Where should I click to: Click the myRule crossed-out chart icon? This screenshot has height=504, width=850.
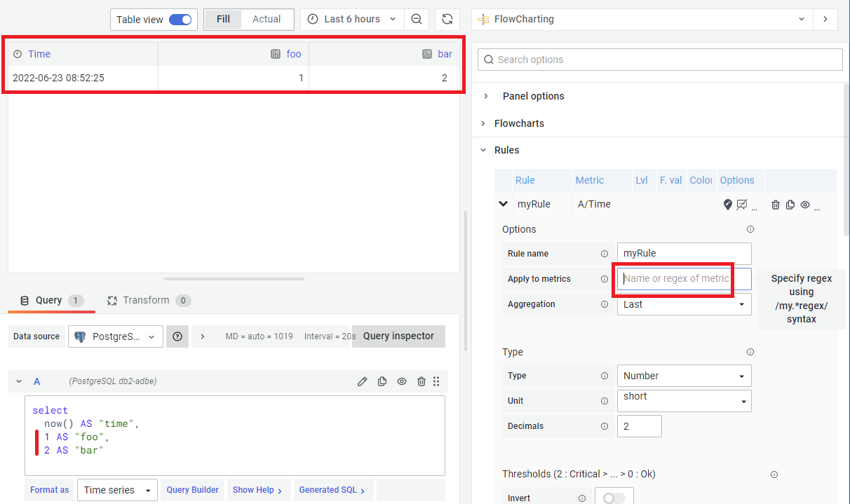(x=742, y=205)
